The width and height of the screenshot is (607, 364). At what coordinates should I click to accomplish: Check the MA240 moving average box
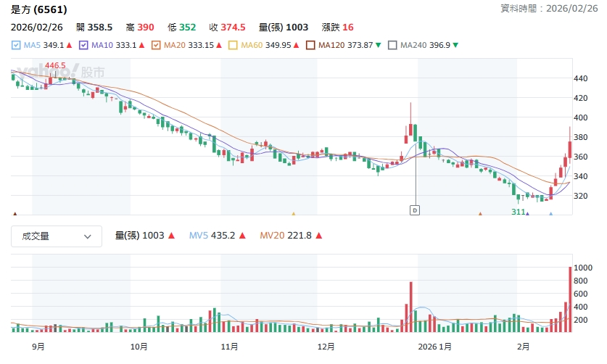tap(392, 45)
